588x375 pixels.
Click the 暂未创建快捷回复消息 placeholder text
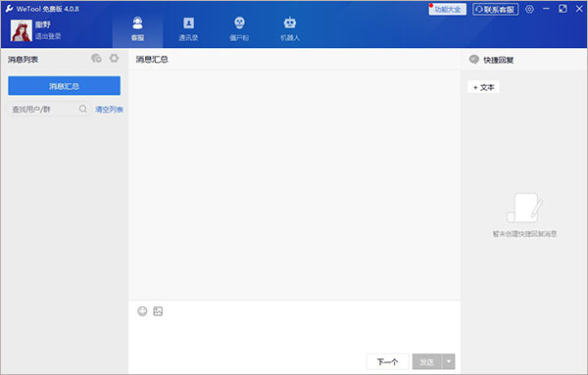coord(524,234)
